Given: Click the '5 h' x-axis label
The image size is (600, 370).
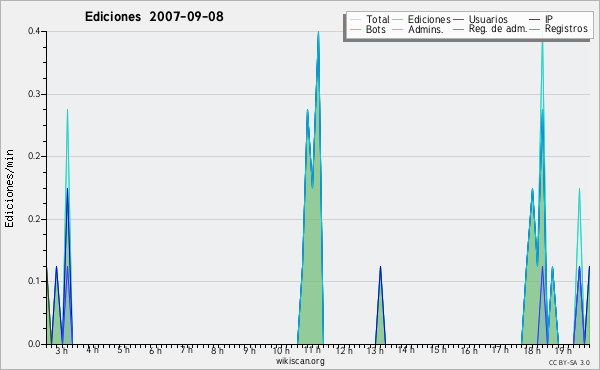Looking at the screenshot, I should pos(123,350).
